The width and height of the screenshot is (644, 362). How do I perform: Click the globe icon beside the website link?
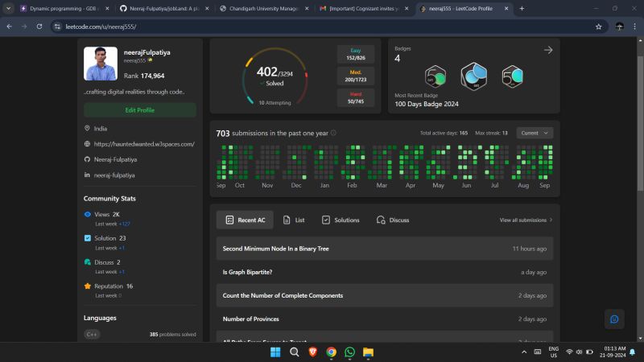tap(87, 144)
